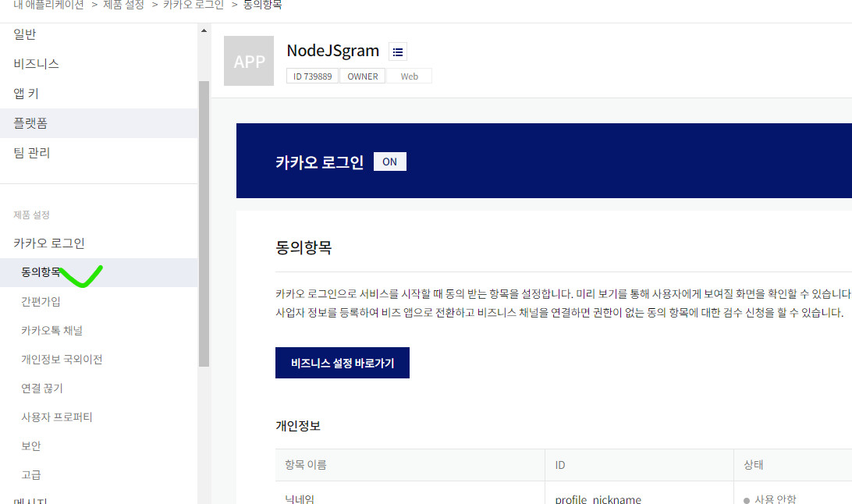Click the NodeJSgram app title
Image resolution: width=852 pixels, height=504 pixels.
click(332, 51)
